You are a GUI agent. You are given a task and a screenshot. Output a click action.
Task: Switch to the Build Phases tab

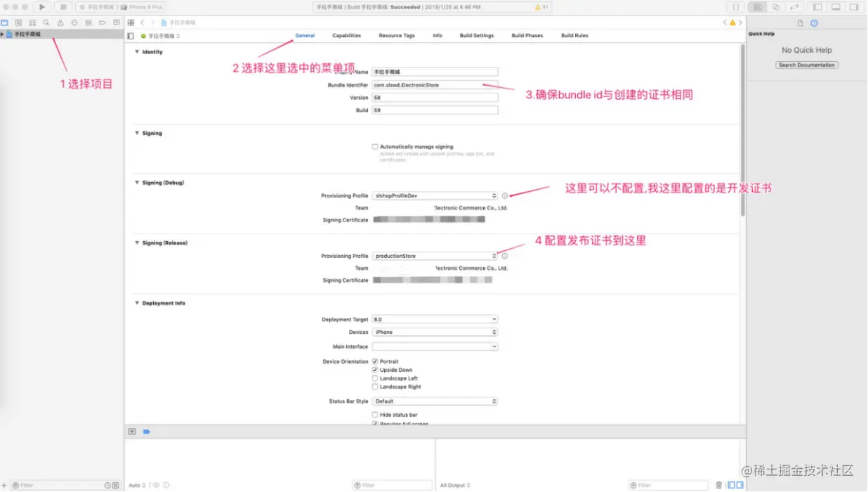point(527,36)
